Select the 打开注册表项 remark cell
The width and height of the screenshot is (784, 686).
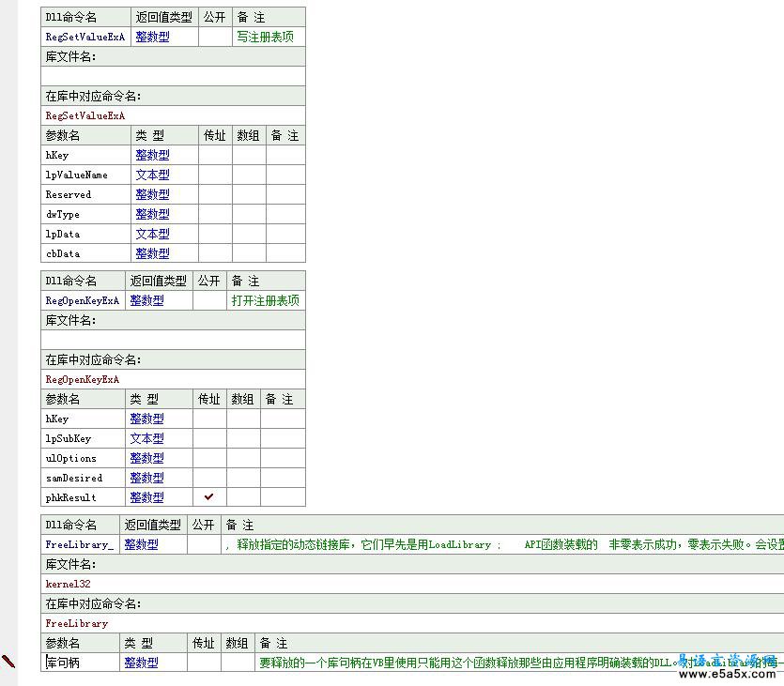coord(265,300)
